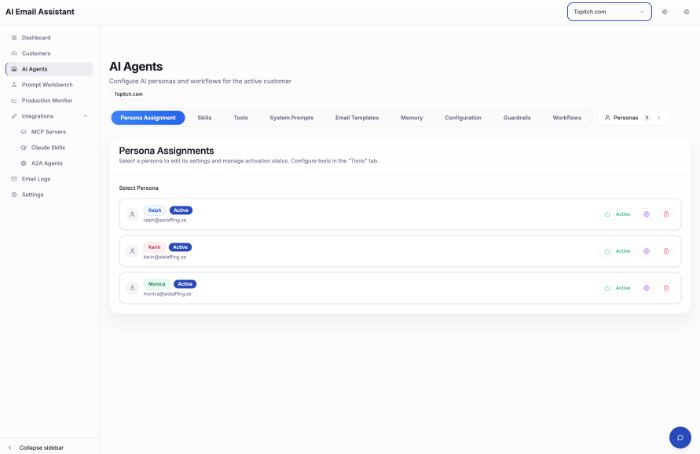Viewport: 700px width, 454px height.
Task: Click the AI Email Assistant title
Action: coord(40,12)
